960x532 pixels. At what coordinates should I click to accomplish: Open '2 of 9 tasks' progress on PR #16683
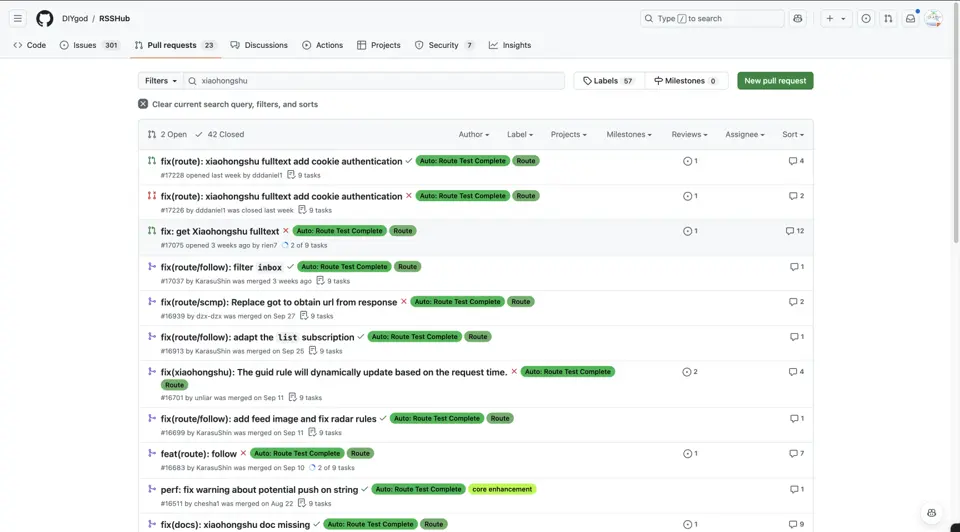(331, 468)
